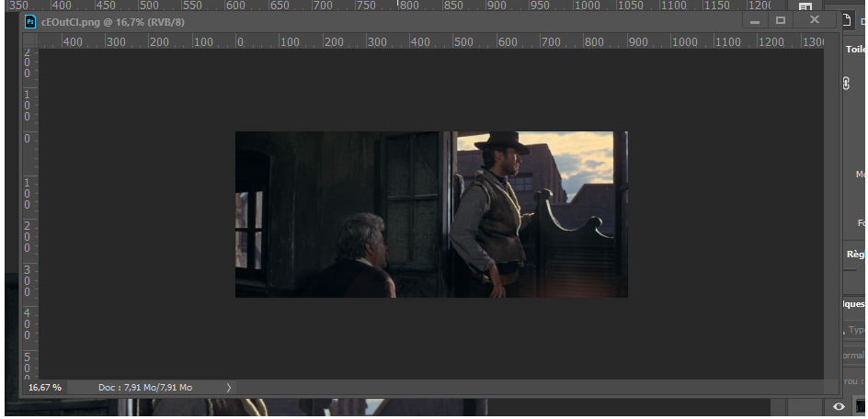Click the Doc : 7,91 Mo status readout
This screenshot has width=868, height=419.
[145, 388]
